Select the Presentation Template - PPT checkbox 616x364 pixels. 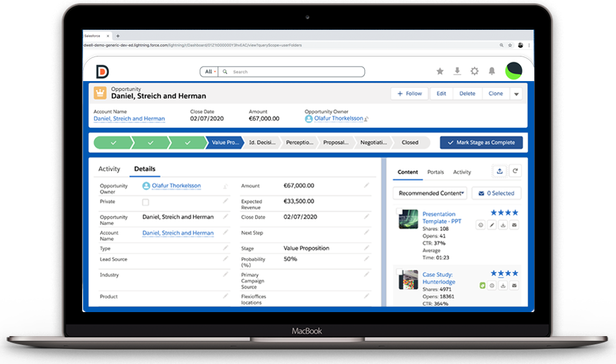tap(399, 212)
